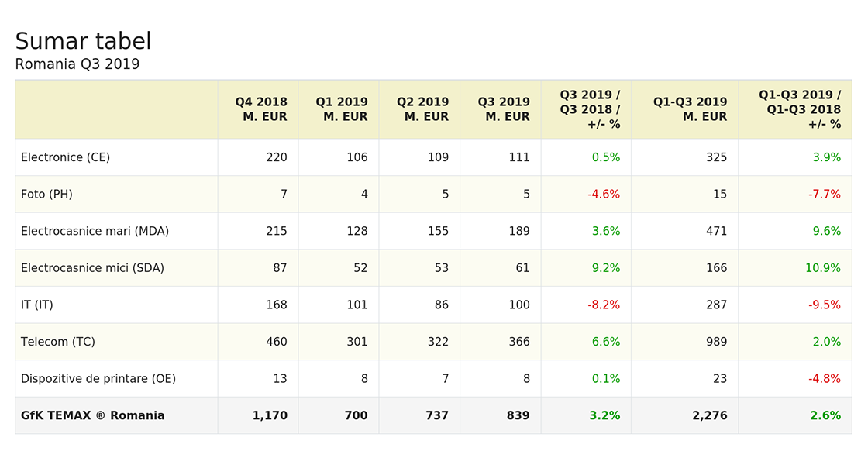Click the 'IT (IT)' row label

point(36,305)
